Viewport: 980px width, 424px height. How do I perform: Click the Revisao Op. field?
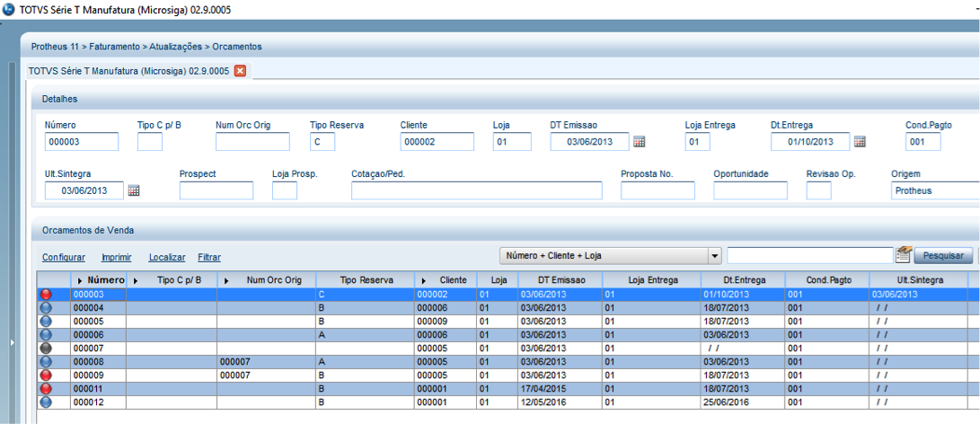(818, 190)
